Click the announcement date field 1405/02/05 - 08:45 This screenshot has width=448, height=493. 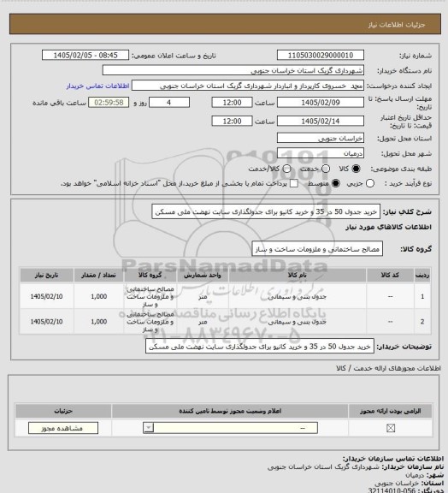pyautogui.click(x=85, y=56)
